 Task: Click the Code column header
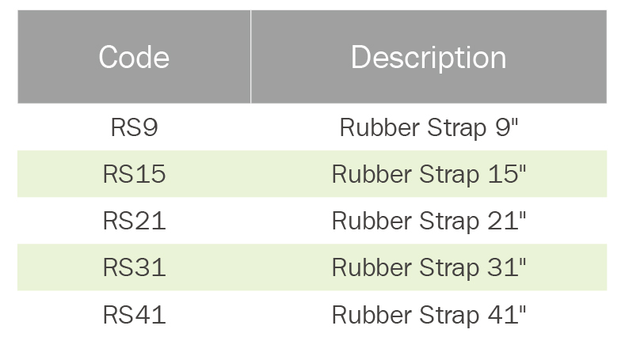point(134,58)
